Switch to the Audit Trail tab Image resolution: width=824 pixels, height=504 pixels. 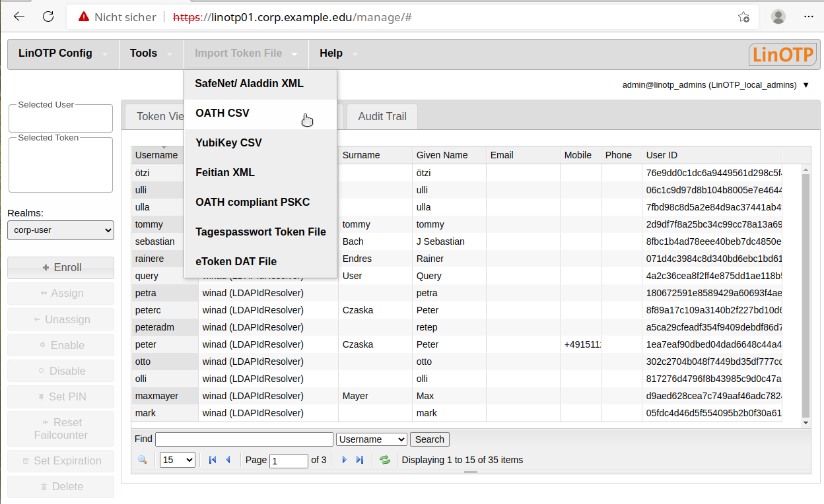click(x=382, y=116)
